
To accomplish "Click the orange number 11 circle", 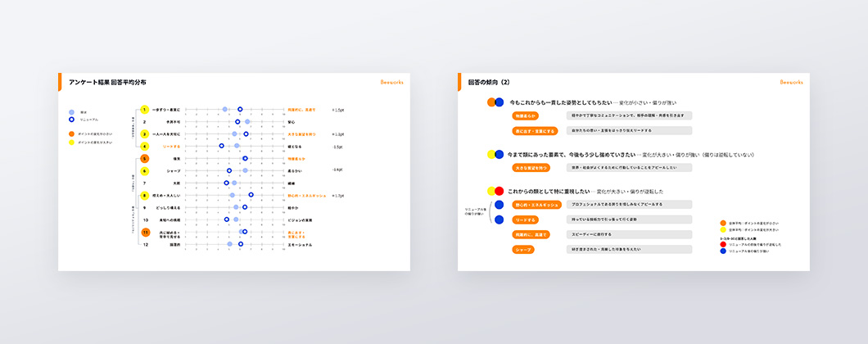I will (144, 233).
